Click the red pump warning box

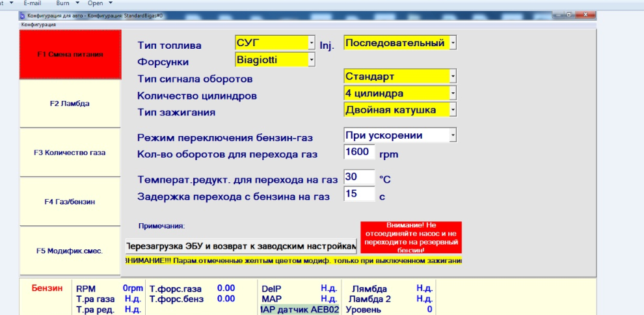click(410, 237)
